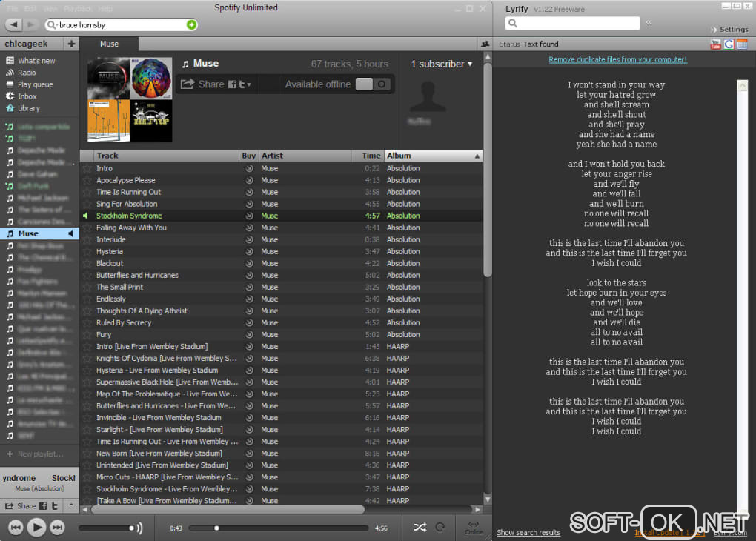Select Butterflies and Hurricanes on Absolution

click(282, 276)
